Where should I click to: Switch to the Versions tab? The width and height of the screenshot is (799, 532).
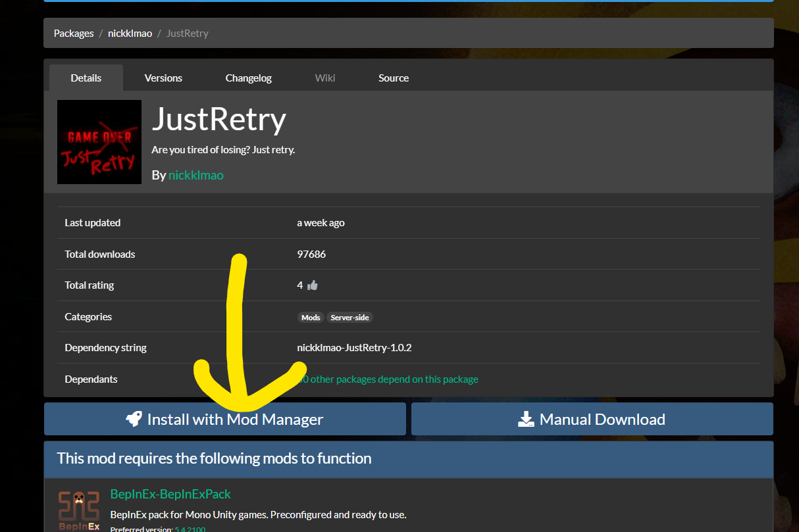coord(163,78)
